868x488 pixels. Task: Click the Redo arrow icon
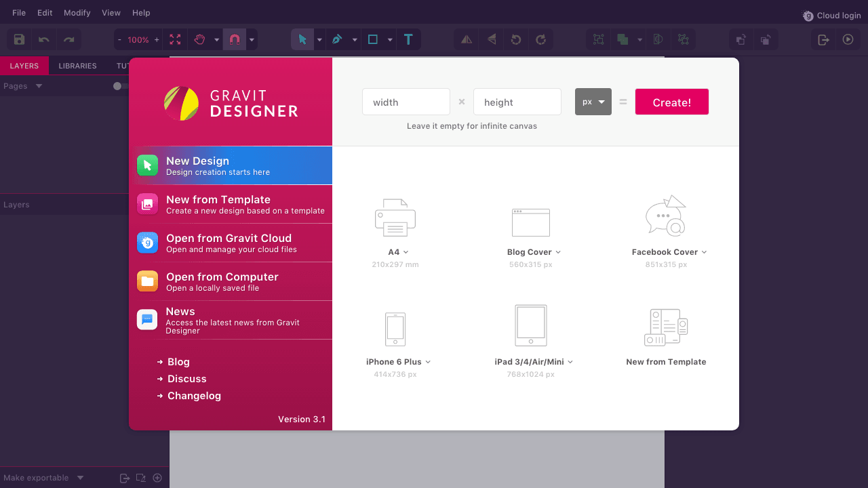click(x=68, y=40)
